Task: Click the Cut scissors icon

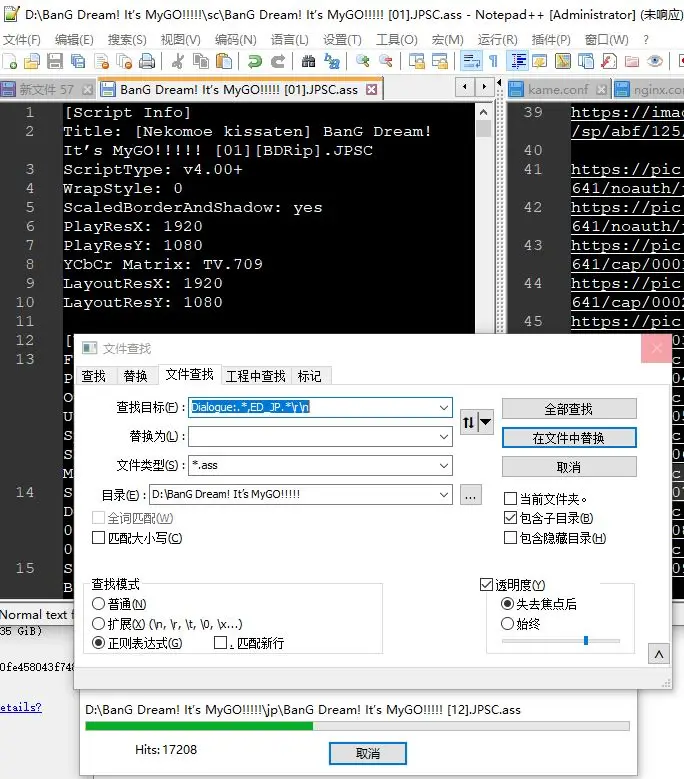Action: coord(177,62)
